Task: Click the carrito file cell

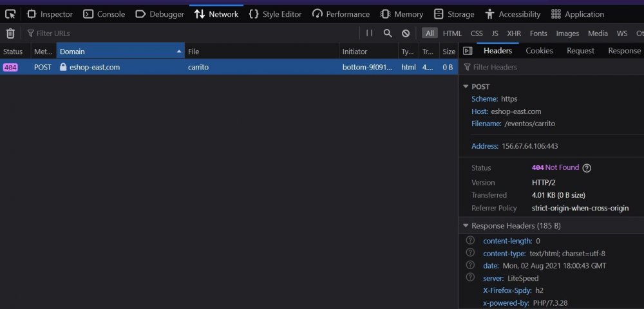Action: (261, 67)
